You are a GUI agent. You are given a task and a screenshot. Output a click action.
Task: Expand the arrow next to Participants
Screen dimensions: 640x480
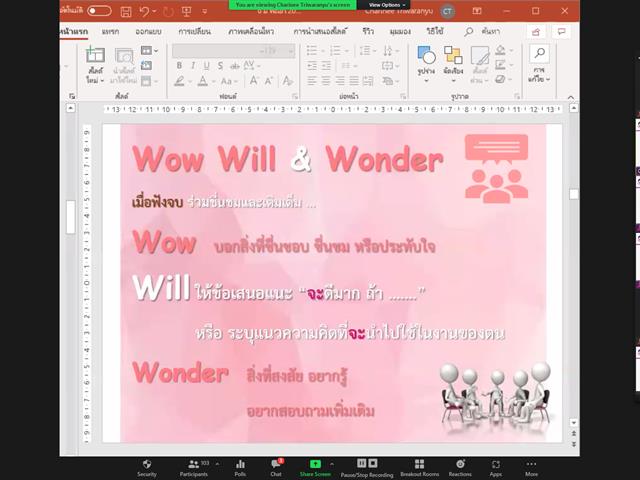point(218,464)
